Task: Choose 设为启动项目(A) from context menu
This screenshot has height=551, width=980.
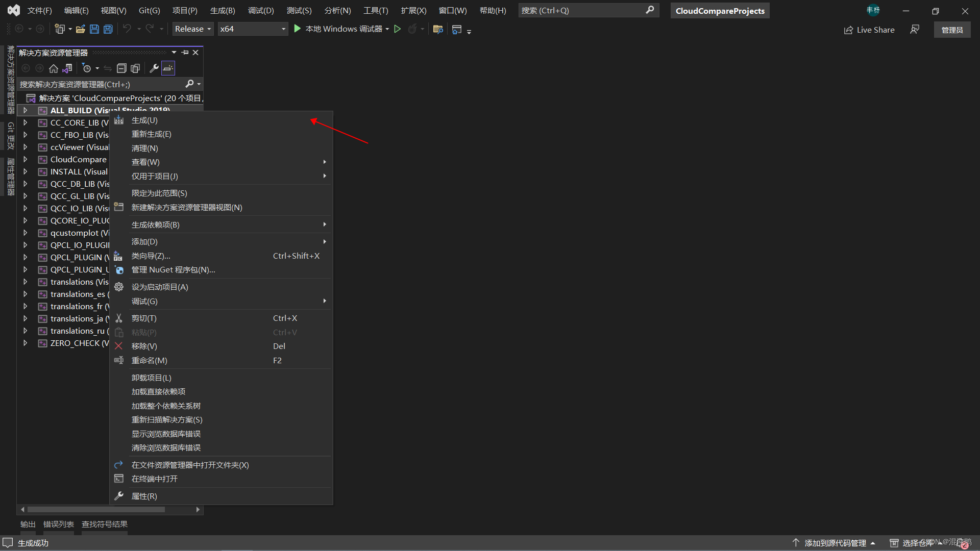Action: coord(160,287)
